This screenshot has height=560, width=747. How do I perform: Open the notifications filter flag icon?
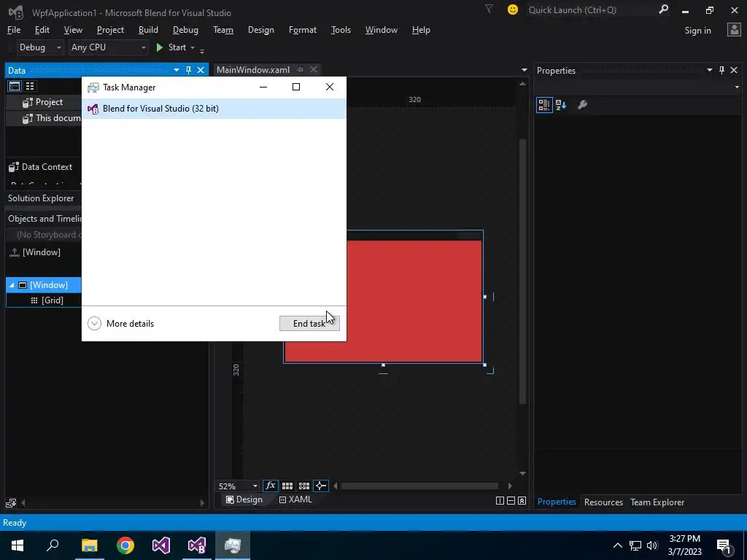[489, 9]
